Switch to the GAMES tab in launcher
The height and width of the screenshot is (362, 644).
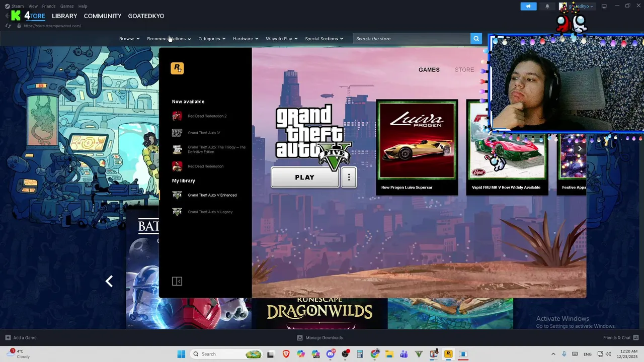429,70
